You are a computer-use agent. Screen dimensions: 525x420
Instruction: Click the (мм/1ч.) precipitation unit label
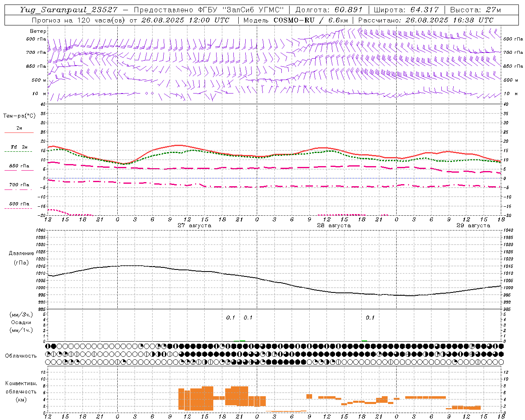21,330
